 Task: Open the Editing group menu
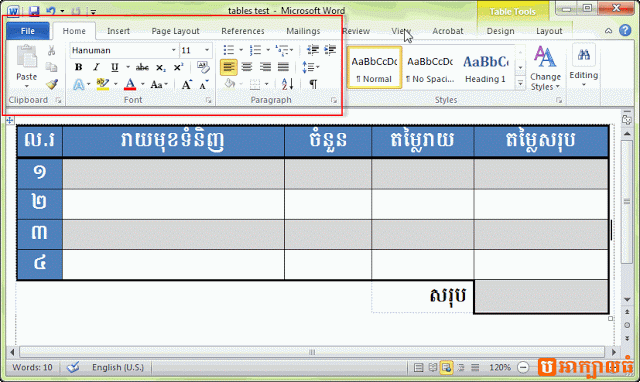click(x=584, y=65)
